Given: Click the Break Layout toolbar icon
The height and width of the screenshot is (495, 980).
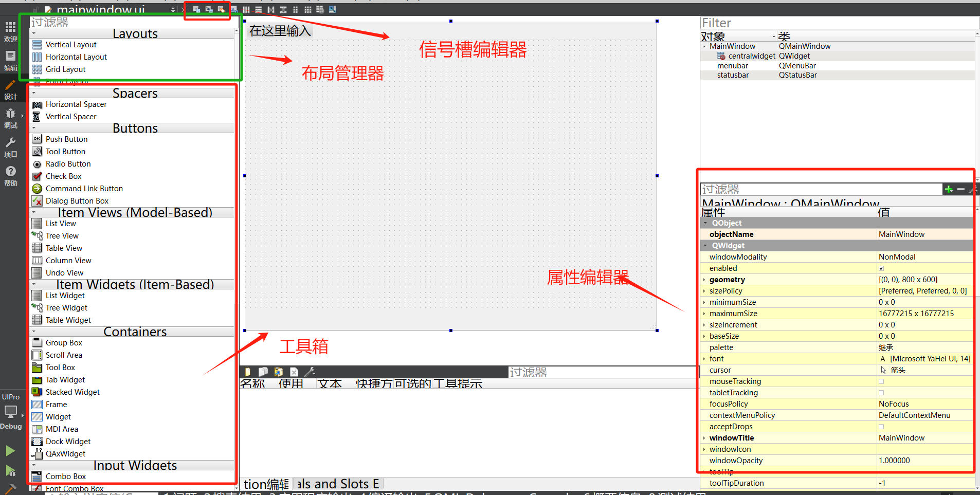Looking at the screenshot, I should click(320, 9).
